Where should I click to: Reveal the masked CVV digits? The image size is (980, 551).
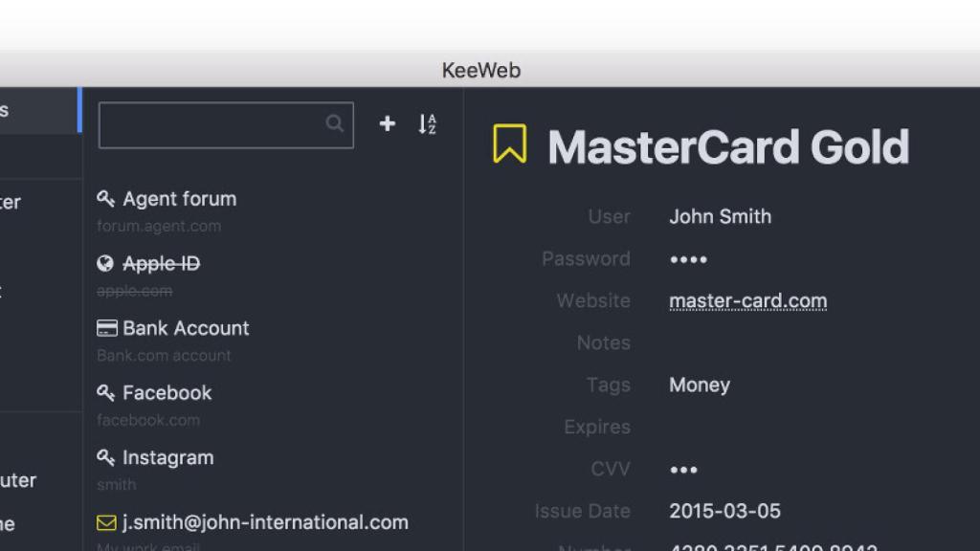pos(683,469)
